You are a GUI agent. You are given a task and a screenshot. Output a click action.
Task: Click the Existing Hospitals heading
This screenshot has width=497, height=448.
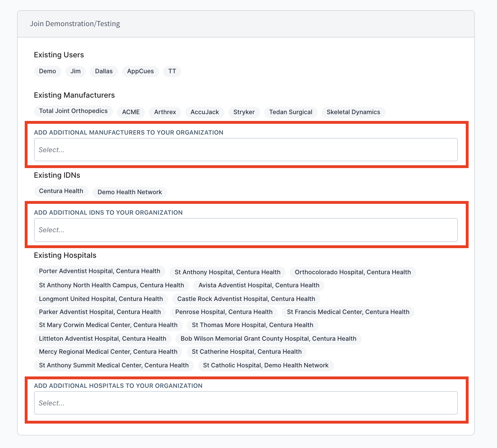(65, 255)
